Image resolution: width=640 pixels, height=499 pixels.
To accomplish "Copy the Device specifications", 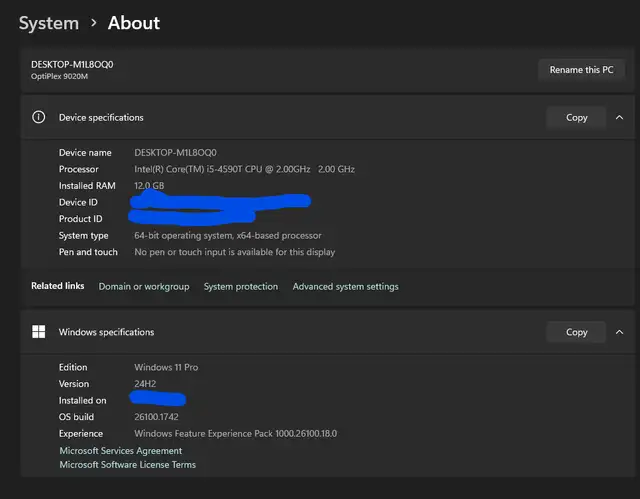I will 576,118.
